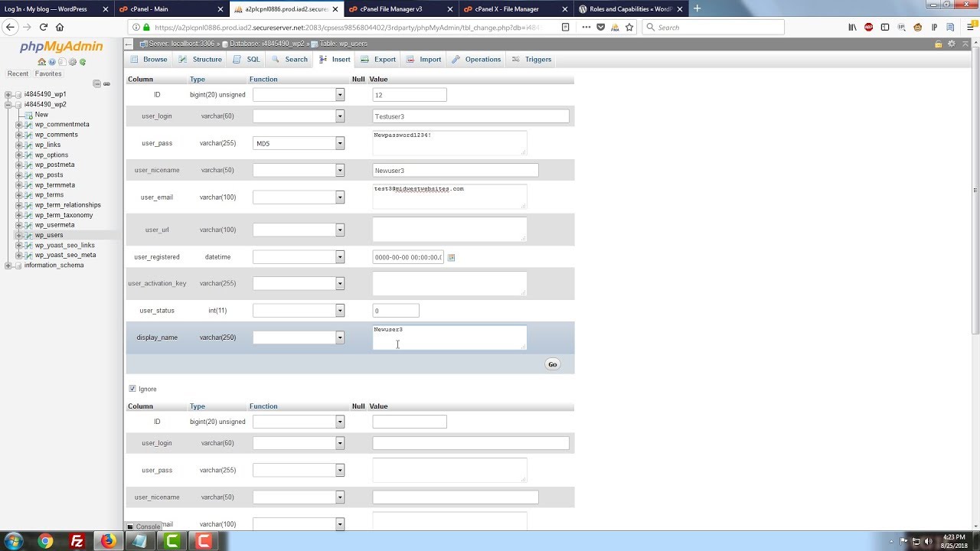Click user_status field containing 0
The height and width of the screenshot is (551, 980).
396,311
